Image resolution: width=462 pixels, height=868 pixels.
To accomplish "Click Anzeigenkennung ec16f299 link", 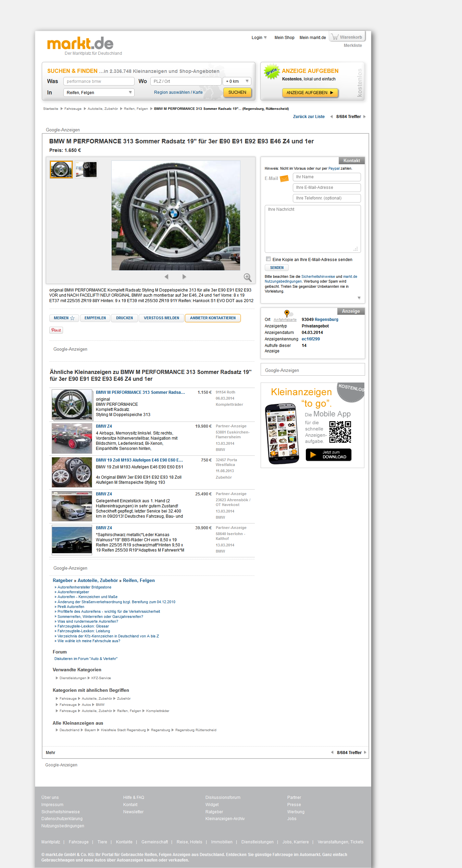I will pos(311,339).
